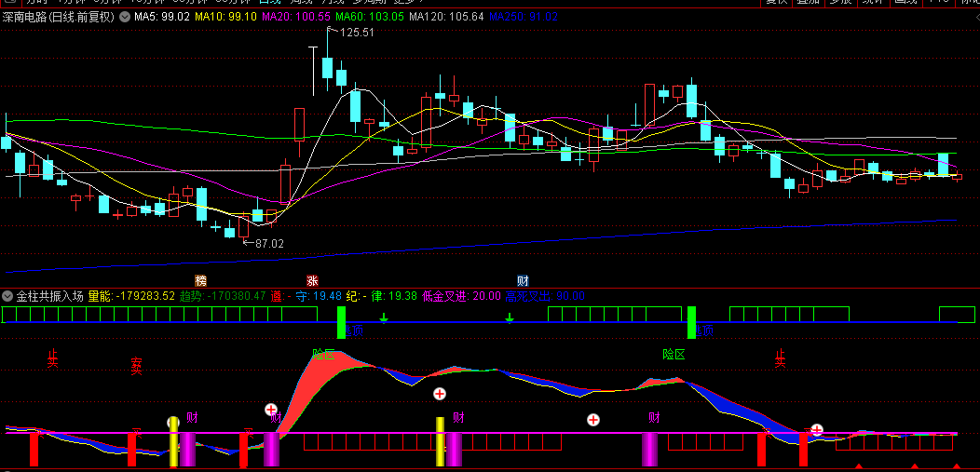Click the 深南电路(日线.前复权) chart title
Viewport: 980px width, 472px height.
point(59,18)
